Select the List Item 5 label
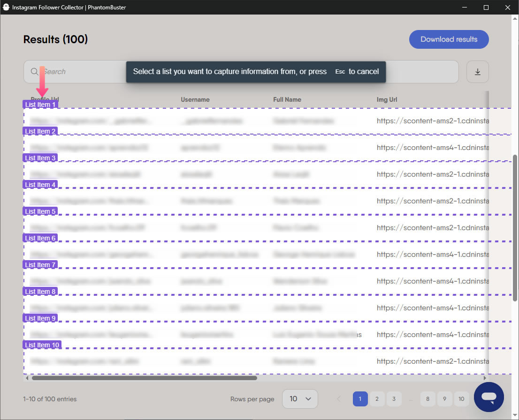The image size is (519, 420). [x=40, y=211]
